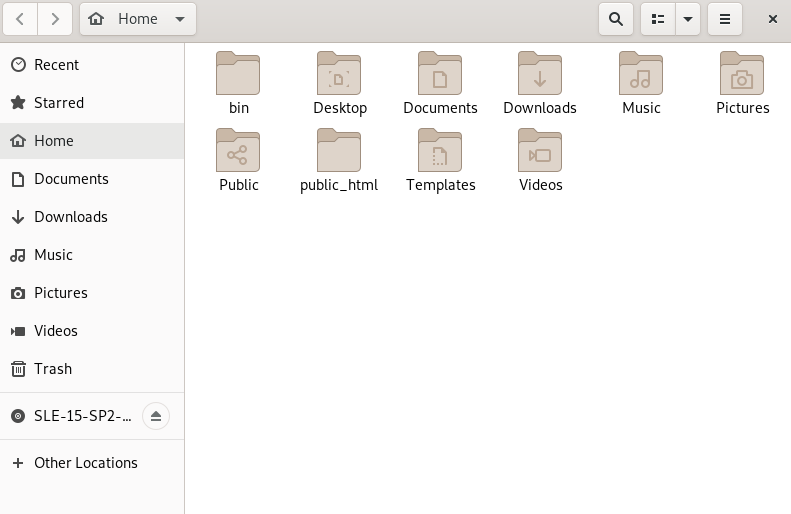Eject the SLE-15-SP2 disc

[155, 416]
